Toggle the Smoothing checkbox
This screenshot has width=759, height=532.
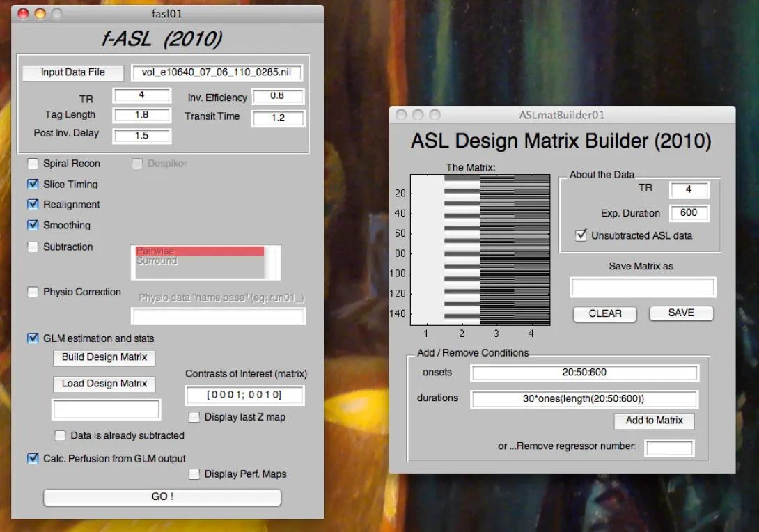[x=33, y=225]
